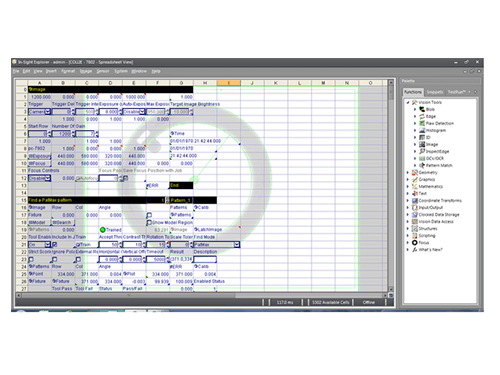Click the Flaw Detection tool icon
This screenshot has height=375, width=500.
422,123
